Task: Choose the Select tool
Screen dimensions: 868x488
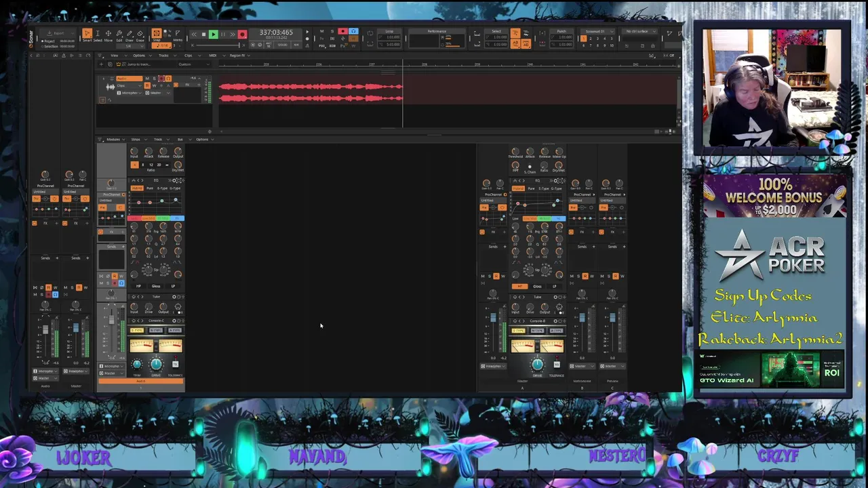Action: [x=98, y=35]
